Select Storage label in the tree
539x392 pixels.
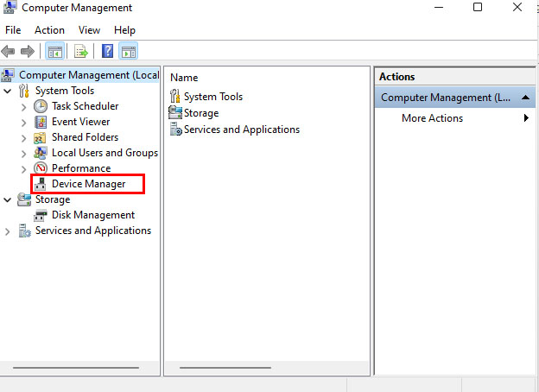53,199
